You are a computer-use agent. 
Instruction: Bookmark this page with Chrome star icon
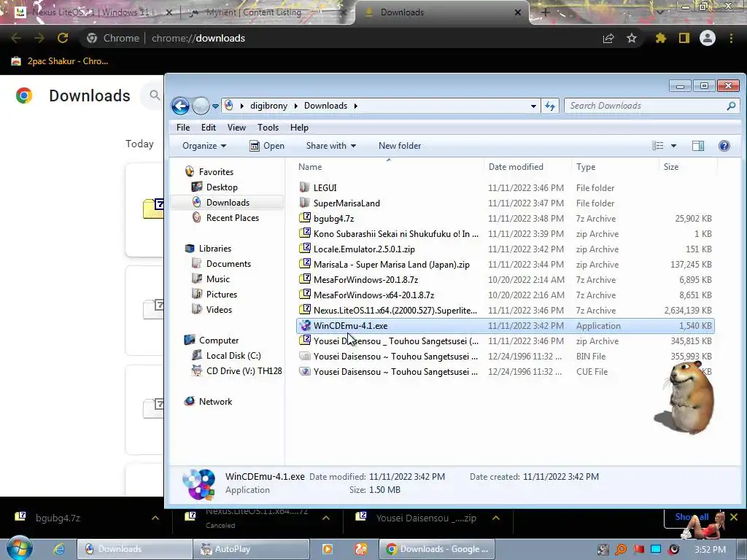click(x=631, y=38)
